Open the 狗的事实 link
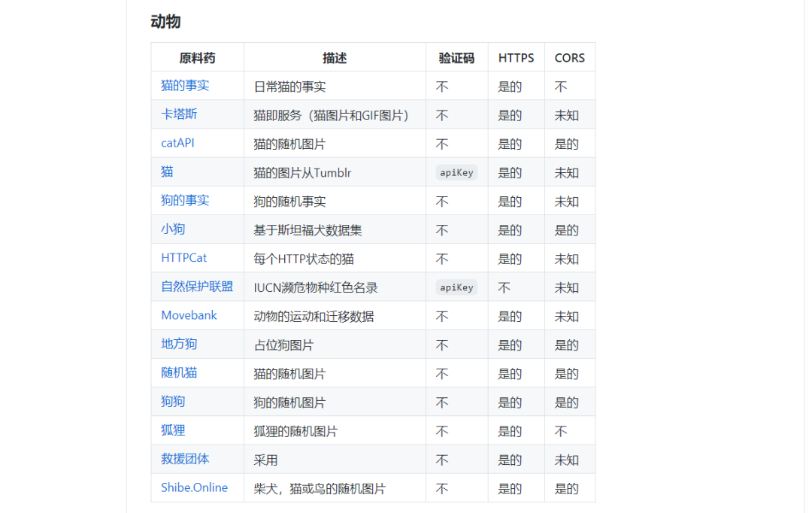The height and width of the screenshot is (513, 812). tap(185, 200)
